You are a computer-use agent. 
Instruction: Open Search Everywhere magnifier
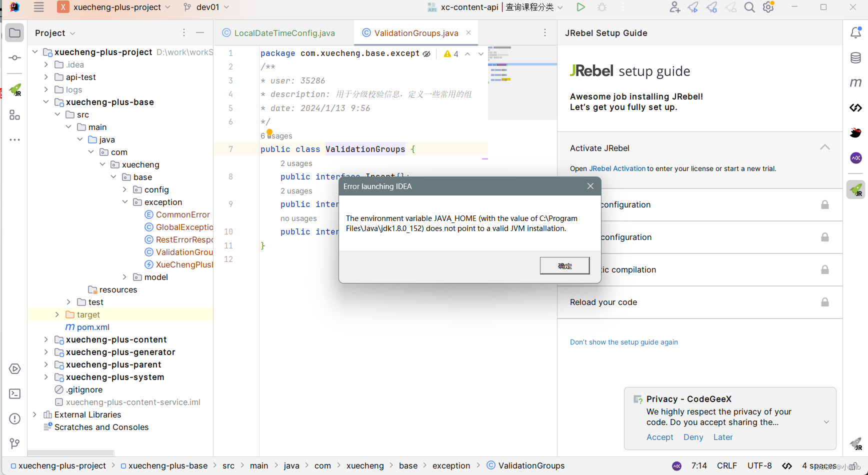pos(749,7)
